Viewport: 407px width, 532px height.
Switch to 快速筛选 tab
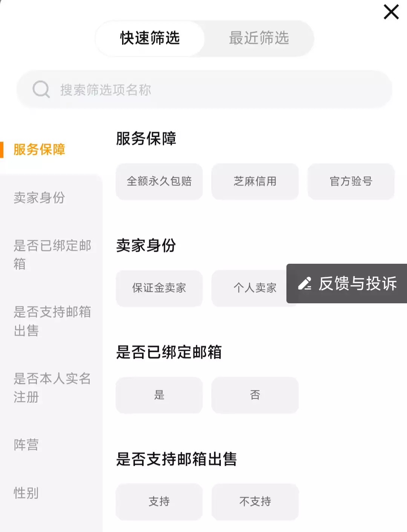click(x=150, y=38)
